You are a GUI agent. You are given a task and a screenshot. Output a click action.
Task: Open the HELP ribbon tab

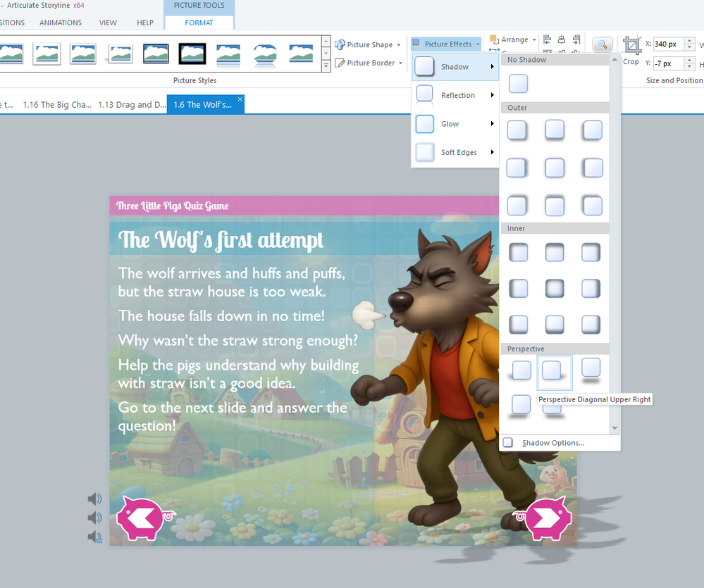[145, 23]
